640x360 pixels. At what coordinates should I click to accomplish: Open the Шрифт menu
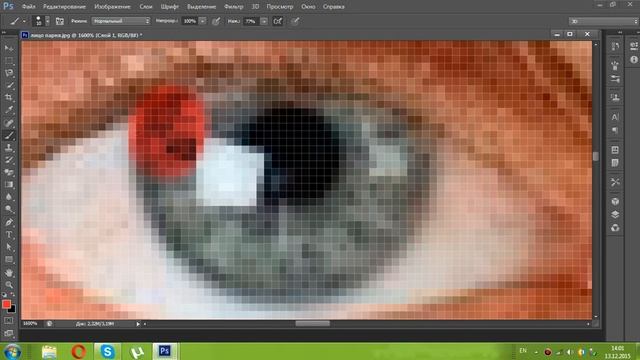click(x=170, y=7)
